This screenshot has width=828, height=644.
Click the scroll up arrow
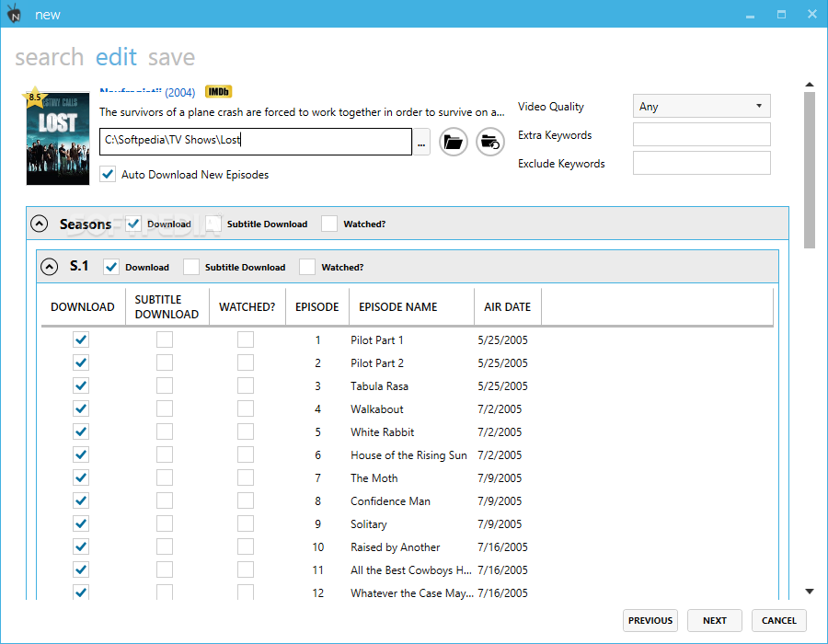point(809,85)
